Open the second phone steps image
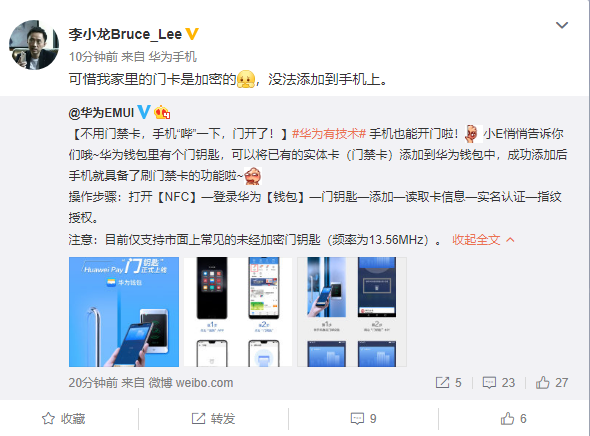The height and width of the screenshot is (436, 590). pos(238,312)
